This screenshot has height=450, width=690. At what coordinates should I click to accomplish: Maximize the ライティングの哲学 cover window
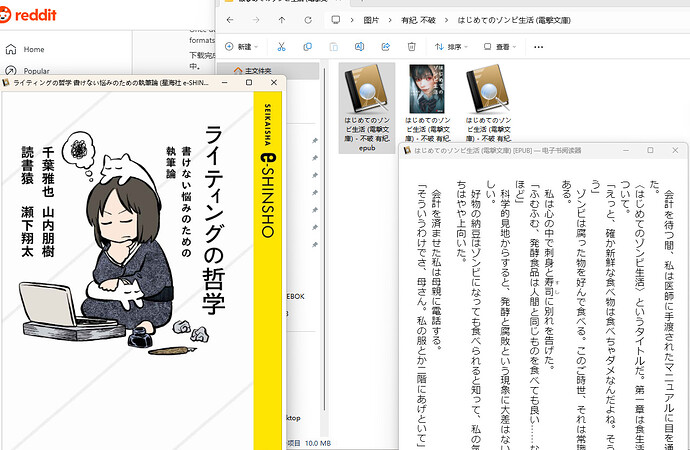[249, 82]
